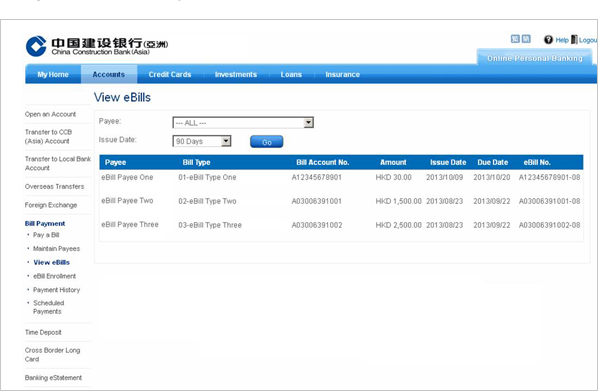Viewport: 598px width, 391px height.
Task: Open Maintain Payees
Action: click(56, 249)
